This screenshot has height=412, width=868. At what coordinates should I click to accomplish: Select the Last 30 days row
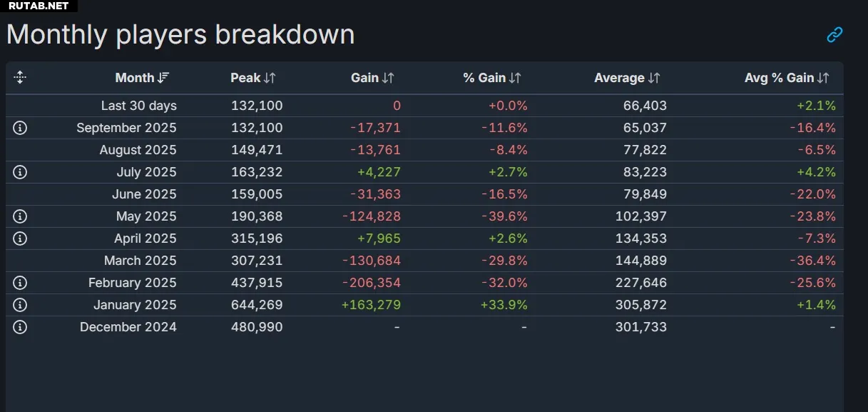pos(139,106)
